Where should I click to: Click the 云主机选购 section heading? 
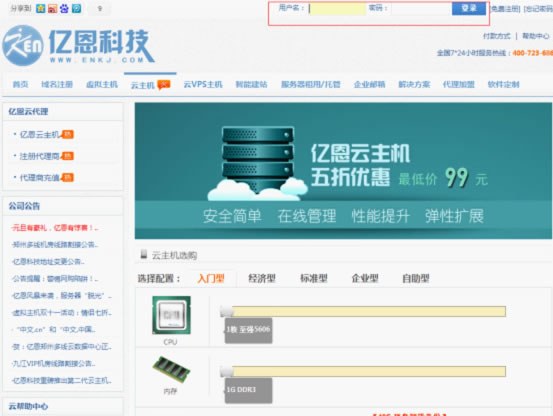click(174, 255)
